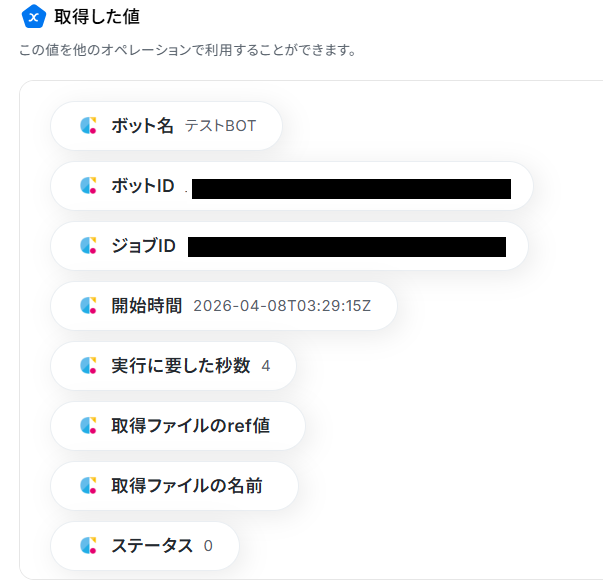Click the app icon in ボットID chip

pyautogui.click(x=89, y=186)
